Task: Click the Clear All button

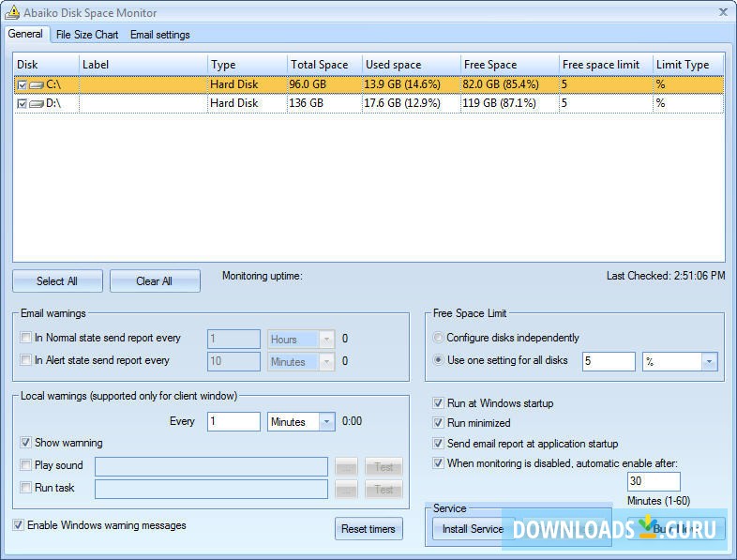Action: pos(155,281)
